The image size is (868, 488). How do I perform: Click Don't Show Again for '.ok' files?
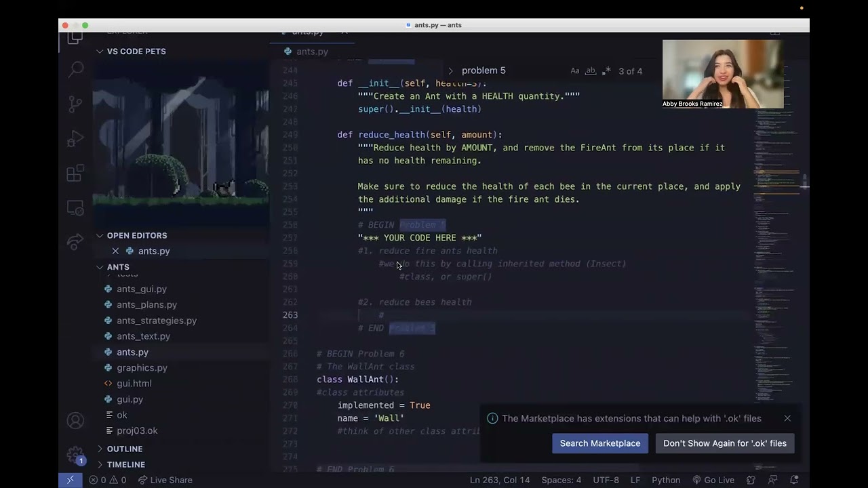coord(725,443)
